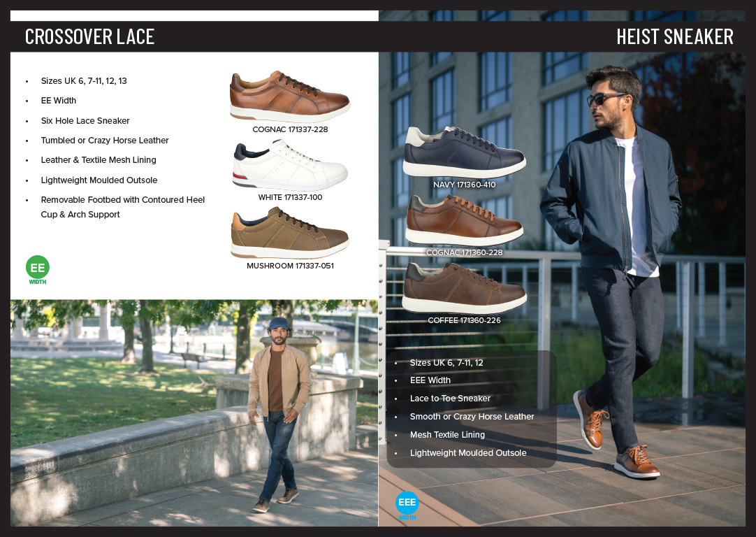Select the Cognac Heist sneaker image
The height and width of the screenshot is (537, 756).
(463, 220)
